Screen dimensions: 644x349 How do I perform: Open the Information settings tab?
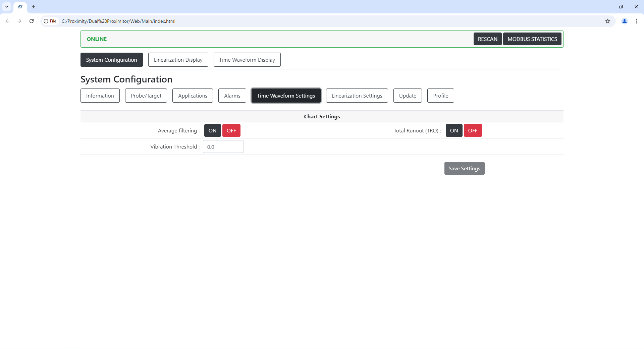100,96
